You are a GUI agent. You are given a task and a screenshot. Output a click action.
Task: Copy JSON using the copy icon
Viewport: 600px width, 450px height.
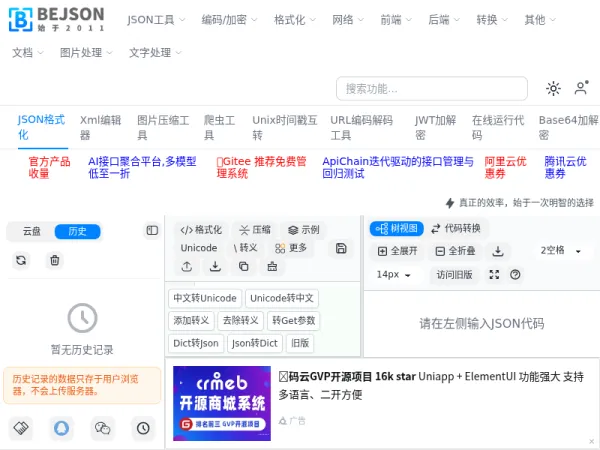tap(243, 266)
